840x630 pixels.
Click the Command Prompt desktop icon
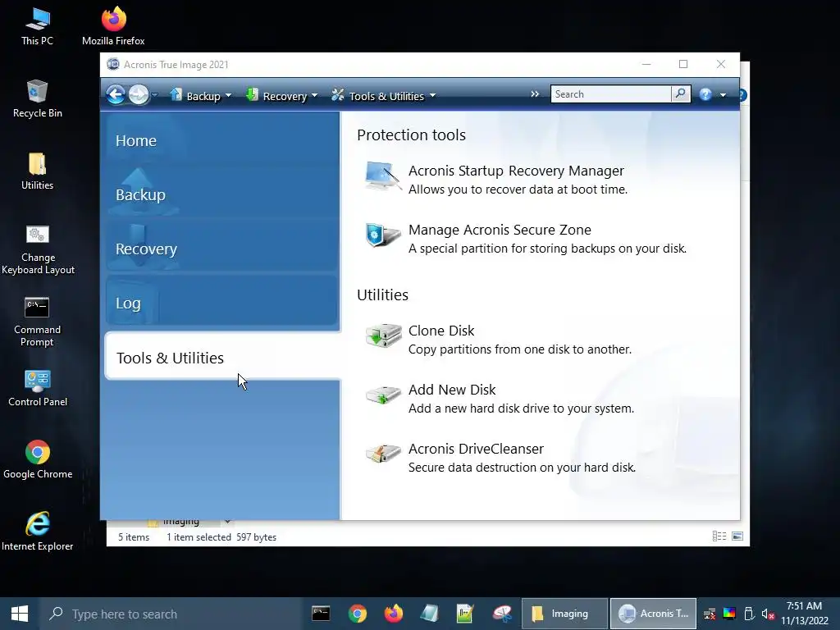[x=37, y=322]
